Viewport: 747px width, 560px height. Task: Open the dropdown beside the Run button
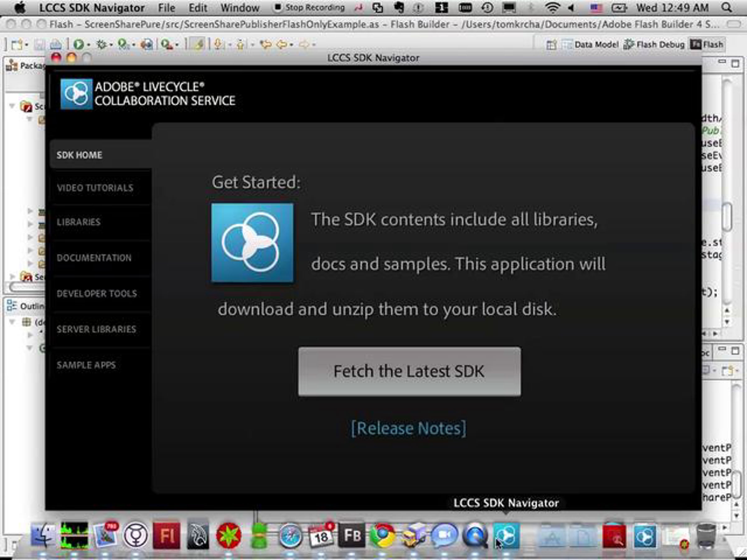pos(89,44)
